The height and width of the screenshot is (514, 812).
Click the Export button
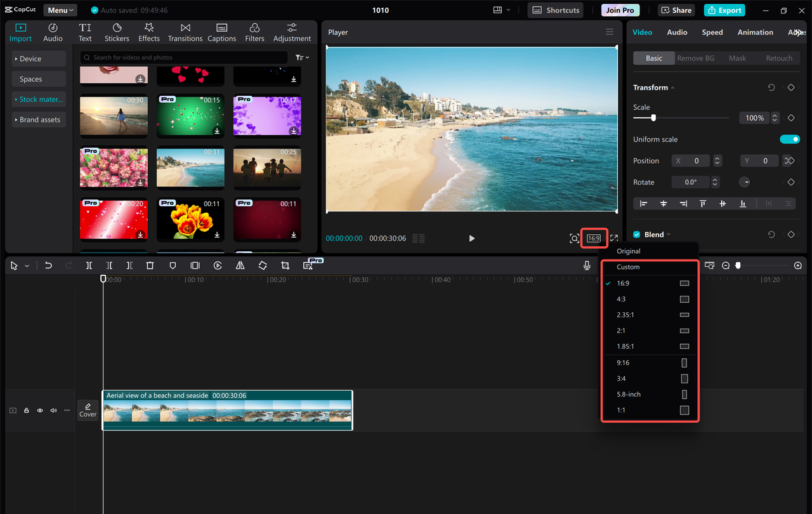tap(724, 10)
